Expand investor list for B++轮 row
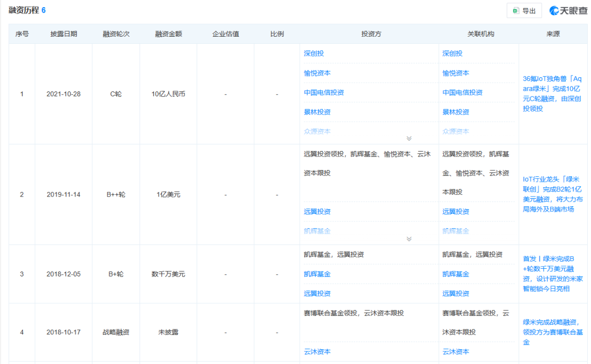The width and height of the screenshot is (591, 364). tap(409, 239)
